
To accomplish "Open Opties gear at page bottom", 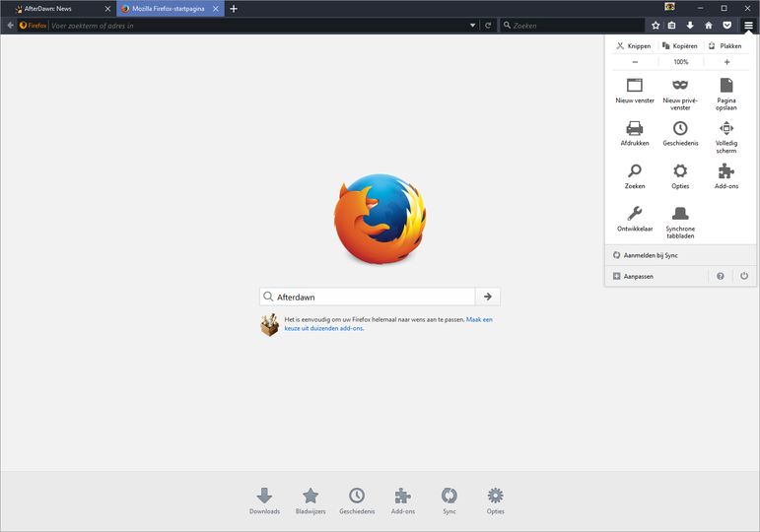I will [496, 501].
